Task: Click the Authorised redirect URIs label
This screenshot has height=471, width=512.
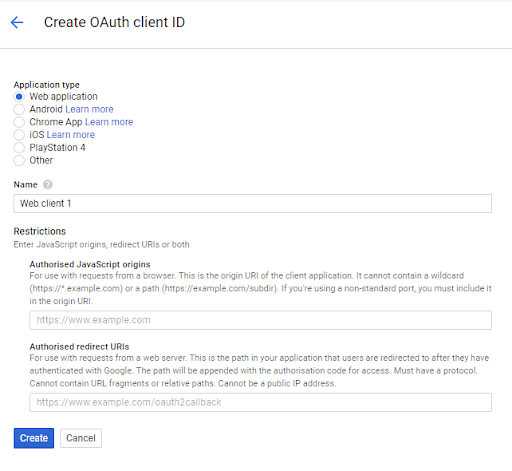Action: pos(79,347)
